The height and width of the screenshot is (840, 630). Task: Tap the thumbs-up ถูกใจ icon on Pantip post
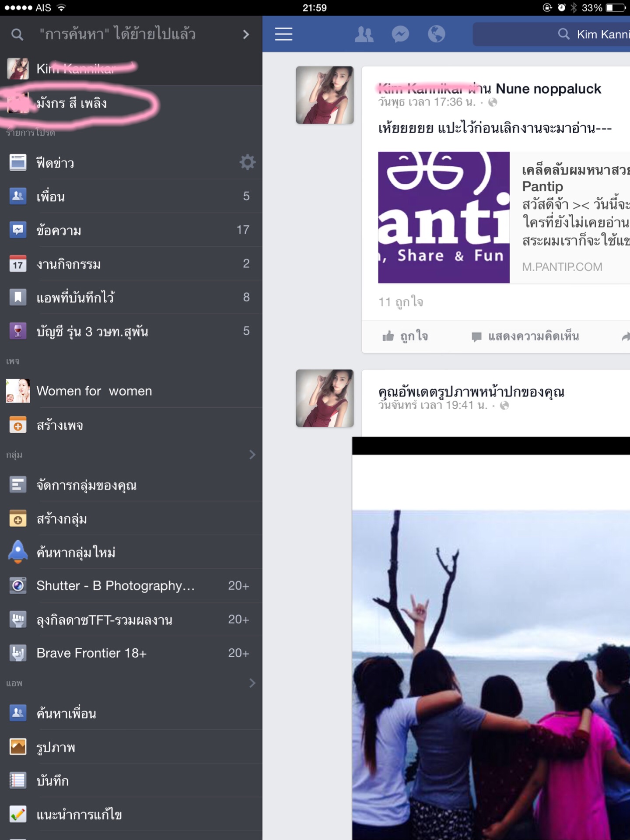(x=388, y=336)
